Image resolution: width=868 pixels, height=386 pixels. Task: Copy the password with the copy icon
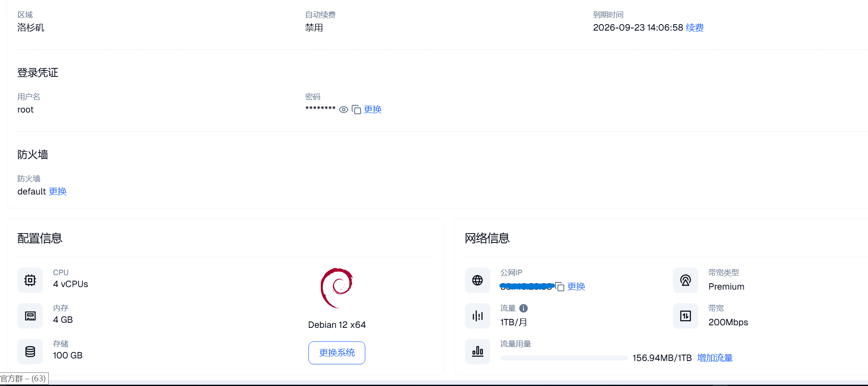pos(356,110)
